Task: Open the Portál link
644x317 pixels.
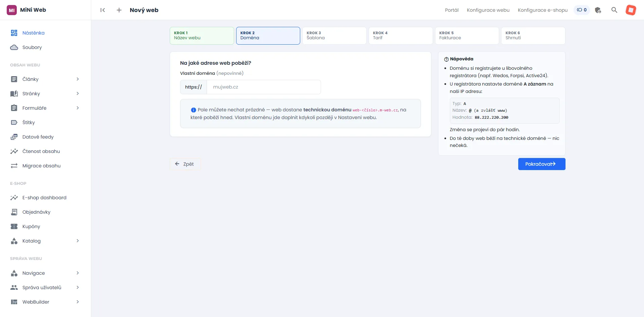Action: pos(451,10)
